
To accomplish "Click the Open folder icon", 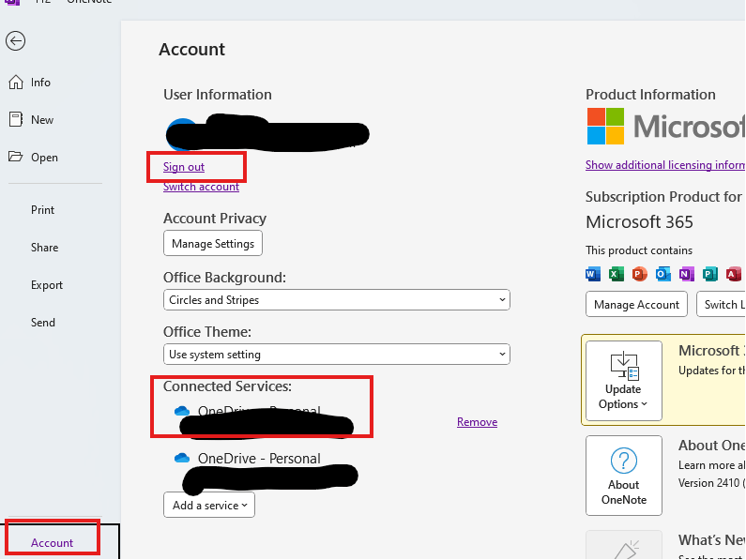I will click(x=16, y=157).
